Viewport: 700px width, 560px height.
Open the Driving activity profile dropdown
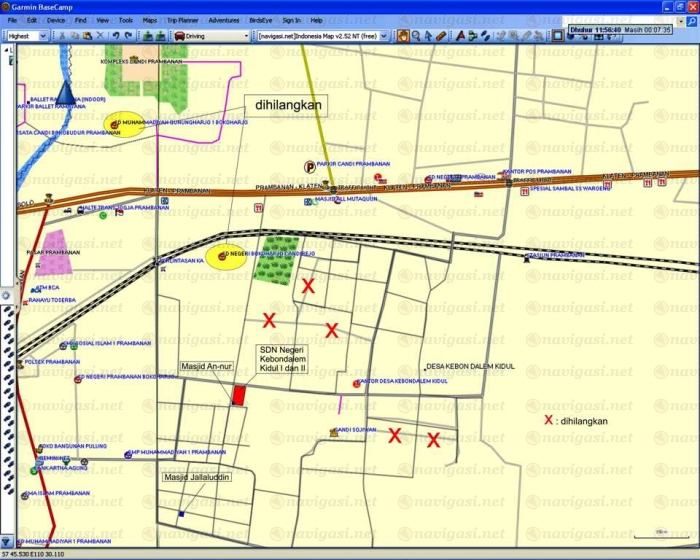[245, 36]
